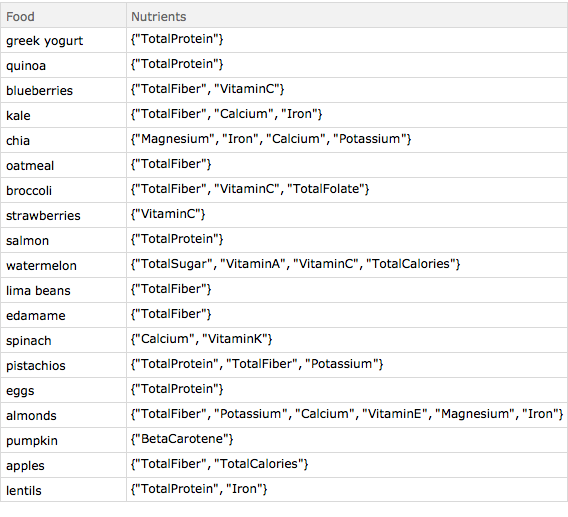
Task: Click the chia nutrients list cell
Action: tap(347, 140)
